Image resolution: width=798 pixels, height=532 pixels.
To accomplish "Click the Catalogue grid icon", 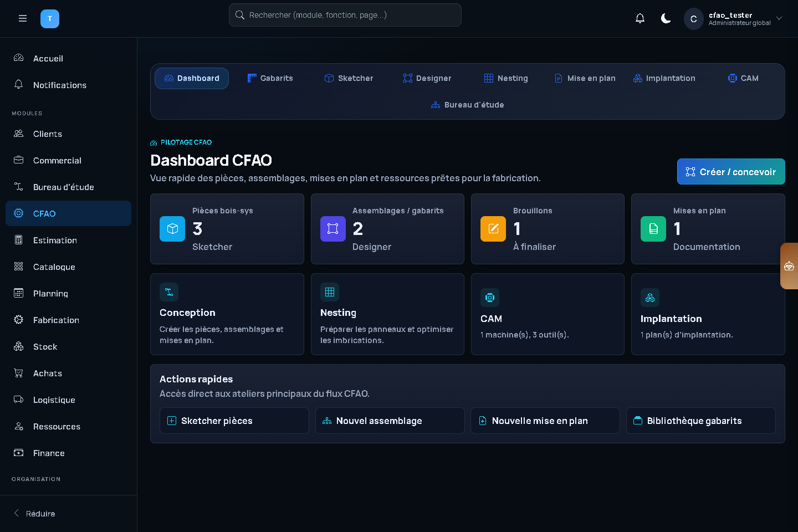I will (19, 267).
